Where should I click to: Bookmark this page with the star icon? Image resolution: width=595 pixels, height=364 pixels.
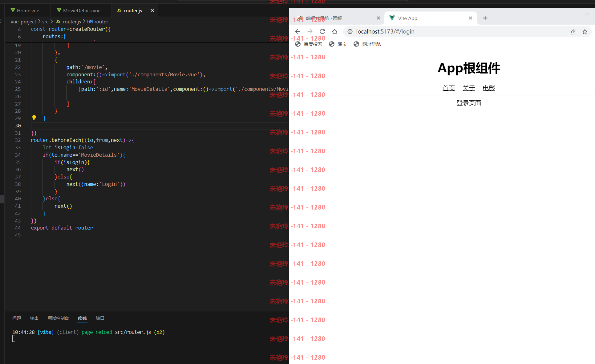[585, 31]
